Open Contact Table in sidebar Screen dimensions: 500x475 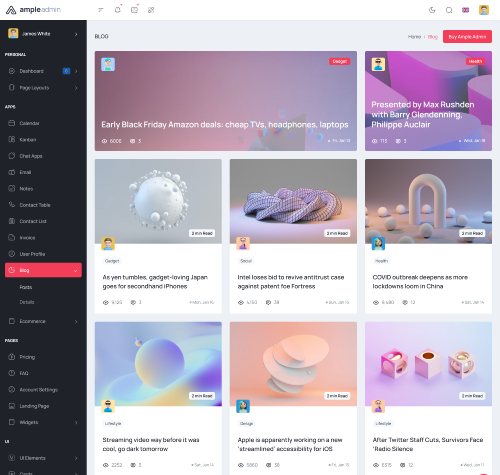click(x=43, y=205)
